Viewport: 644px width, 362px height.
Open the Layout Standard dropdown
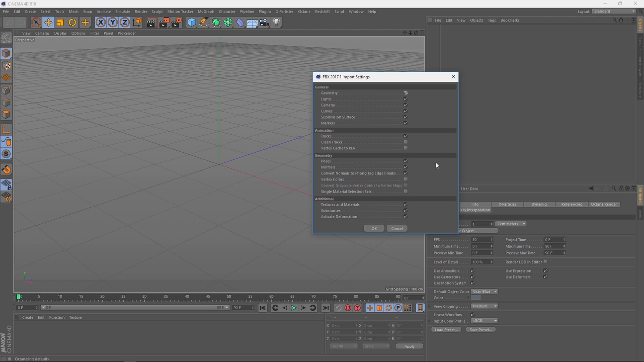(x=614, y=11)
